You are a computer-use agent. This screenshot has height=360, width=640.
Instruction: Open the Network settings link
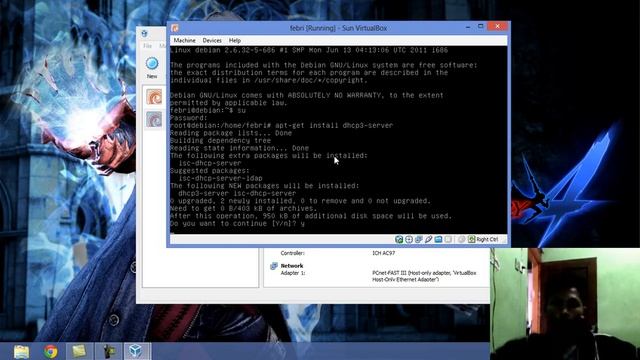[292, 266]
